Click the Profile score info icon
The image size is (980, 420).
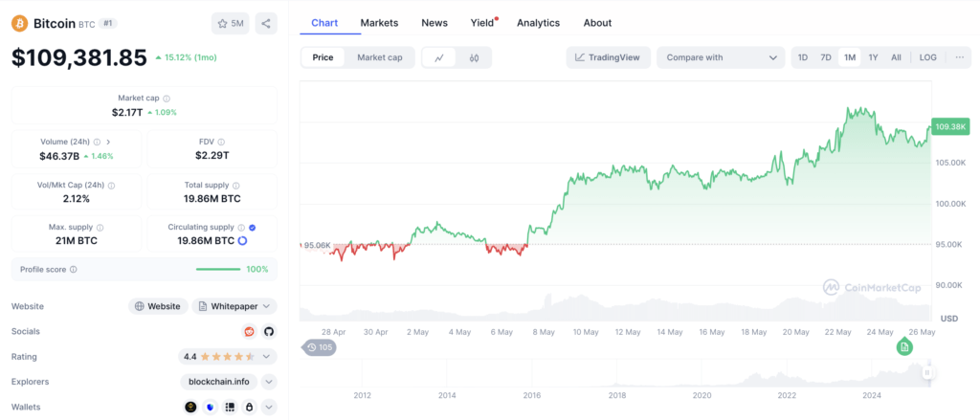tap(73, 270)
